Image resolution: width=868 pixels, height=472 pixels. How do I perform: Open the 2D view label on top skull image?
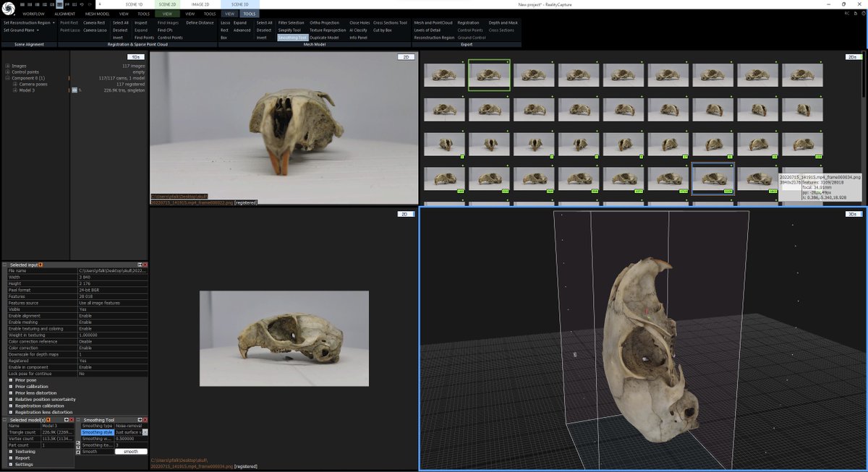406,56
